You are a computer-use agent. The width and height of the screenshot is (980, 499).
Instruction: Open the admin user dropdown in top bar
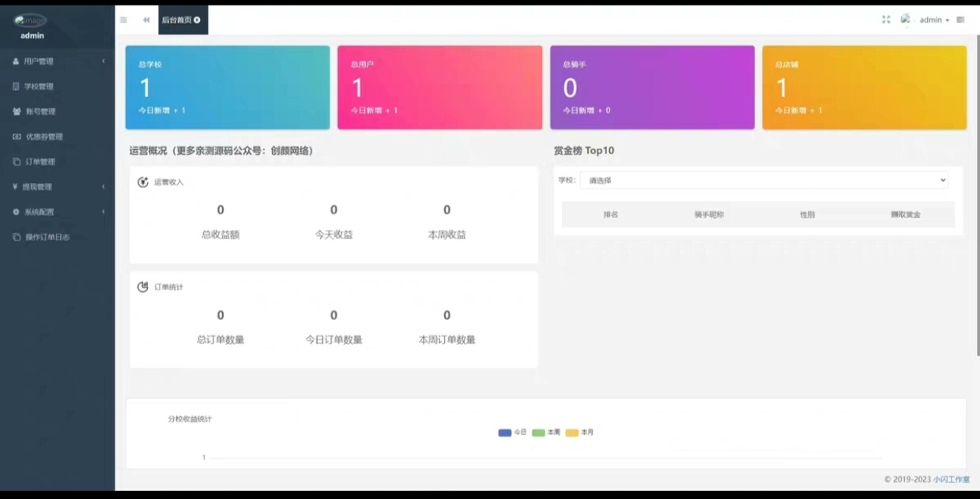(934, 20)
